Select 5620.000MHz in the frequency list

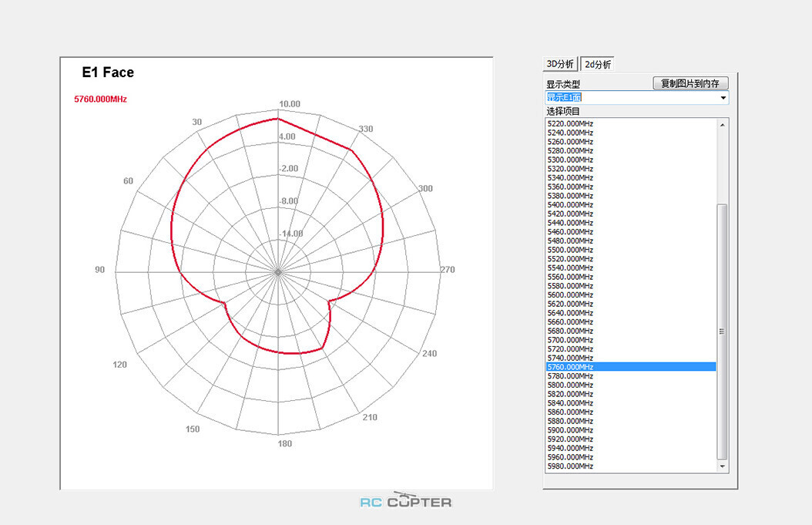point(631,304)
